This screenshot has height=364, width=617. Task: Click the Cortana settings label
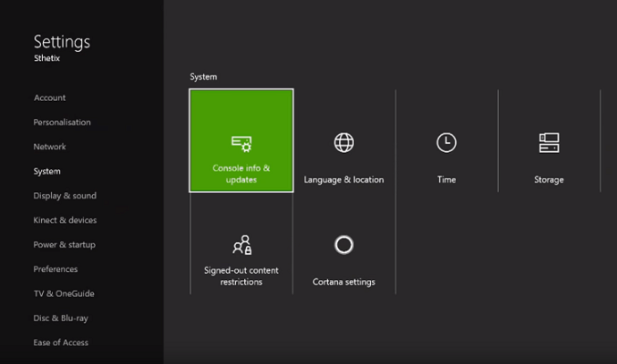pos(344,282)
